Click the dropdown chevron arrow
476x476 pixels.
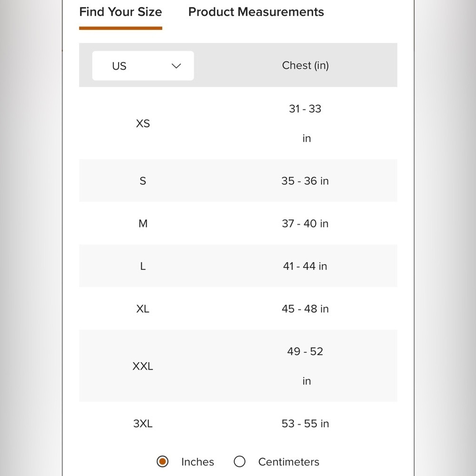tap(176, 66)
